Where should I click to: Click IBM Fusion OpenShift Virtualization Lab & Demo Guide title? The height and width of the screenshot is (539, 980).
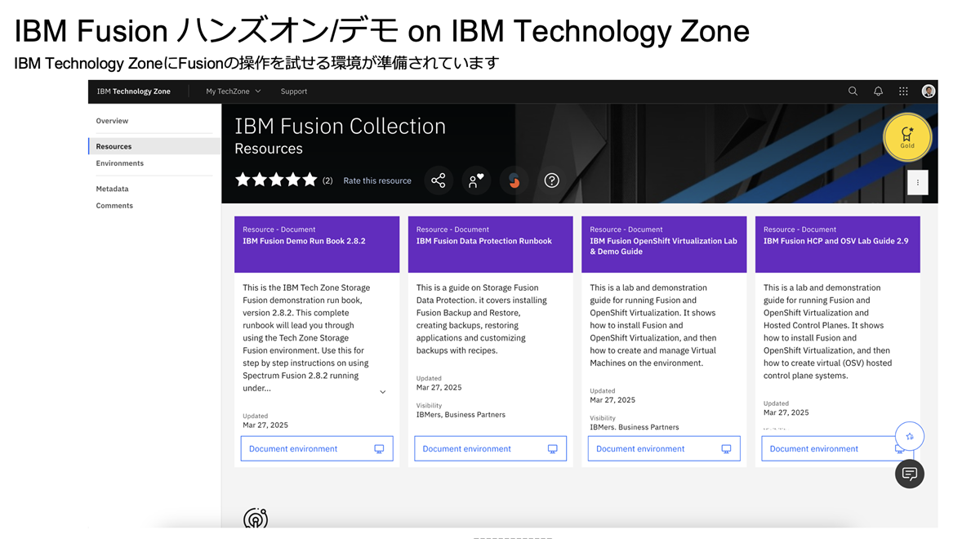tap(663, 246)
